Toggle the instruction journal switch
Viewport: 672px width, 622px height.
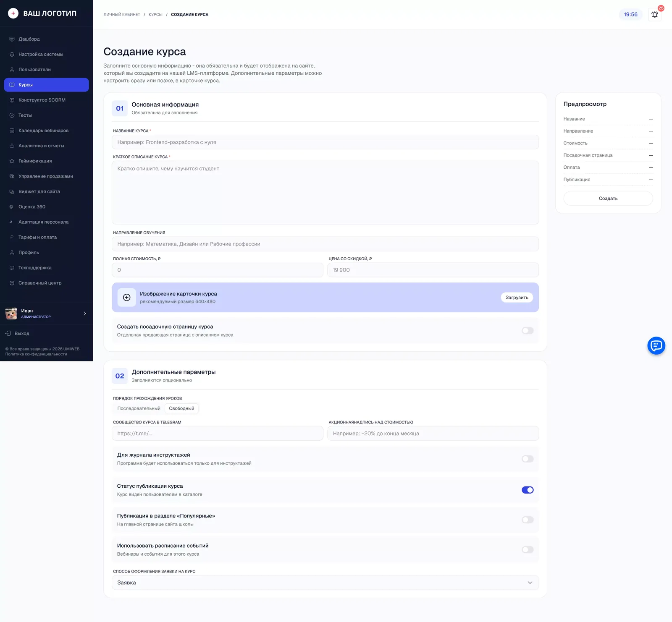pos(528,459)
